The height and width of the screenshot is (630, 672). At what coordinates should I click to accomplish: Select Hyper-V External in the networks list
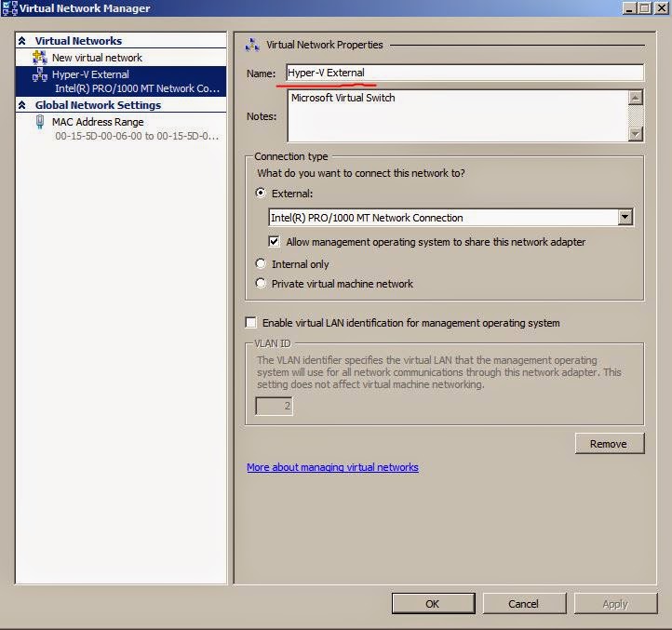(x=121, y=81)
